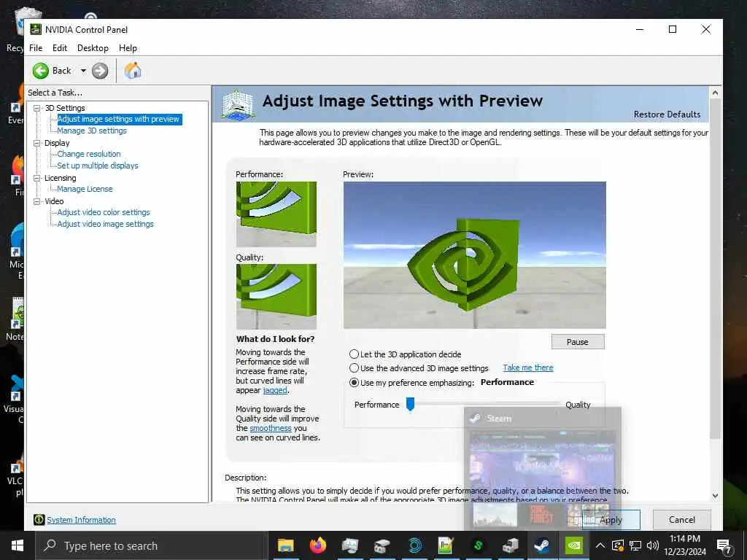Viewport: 747px width, 560px height.
Task: Select Use my preference emphasizing option
Action: 354,382
